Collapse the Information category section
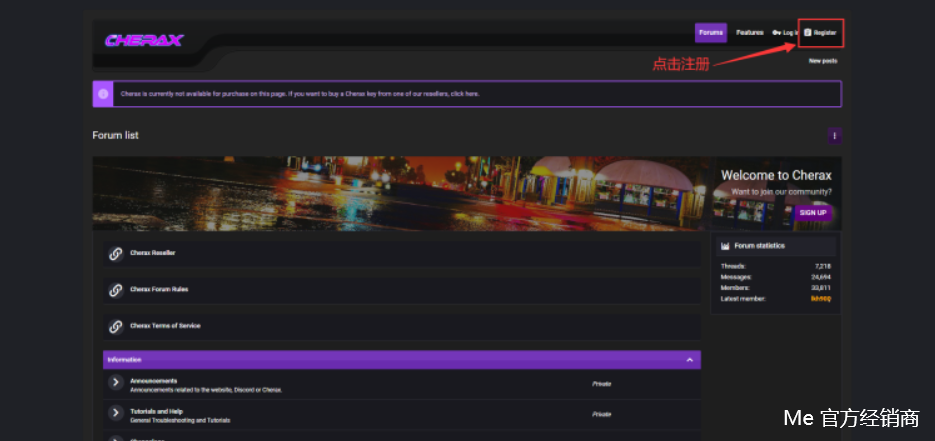The width and height of the screenshot is (935, 441). pyautogui.click(x=689, y=360)
